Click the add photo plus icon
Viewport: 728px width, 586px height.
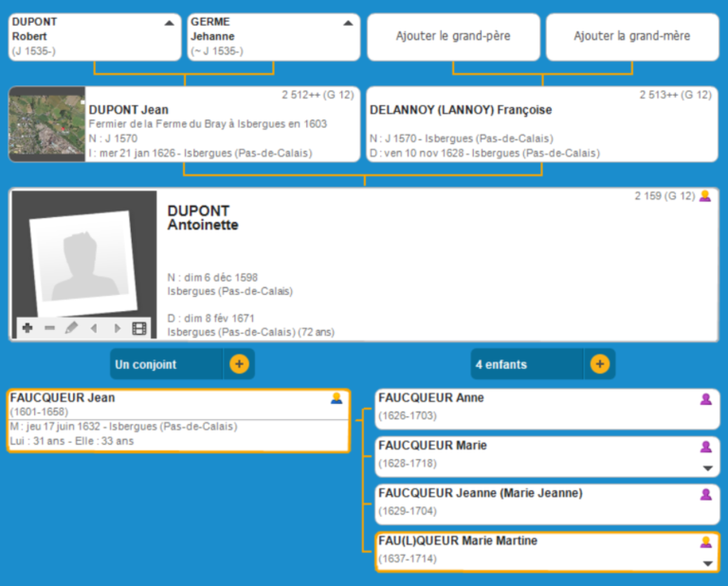pos(27,328)
